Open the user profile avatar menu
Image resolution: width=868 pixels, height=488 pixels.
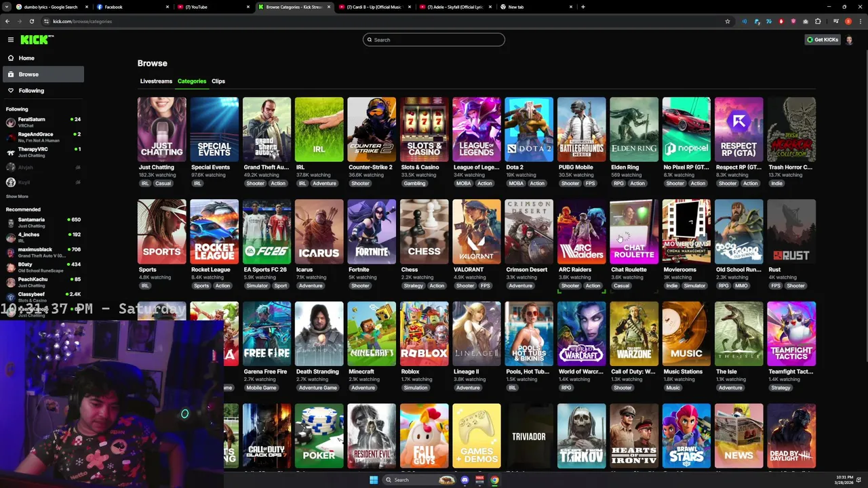[850, 40]
